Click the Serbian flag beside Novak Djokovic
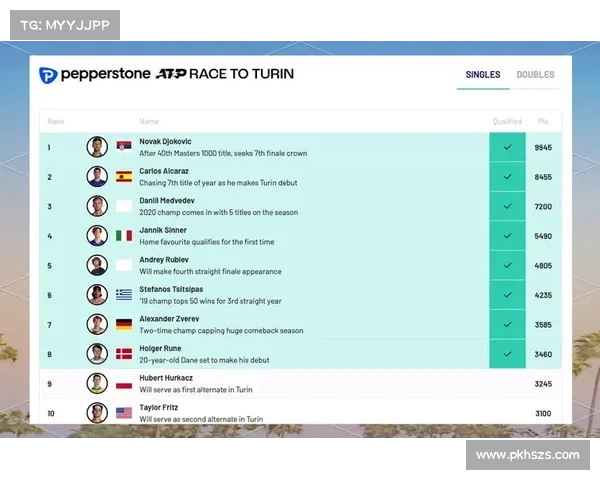This screenshot has height=480, width=600. [x=124, y=147]
